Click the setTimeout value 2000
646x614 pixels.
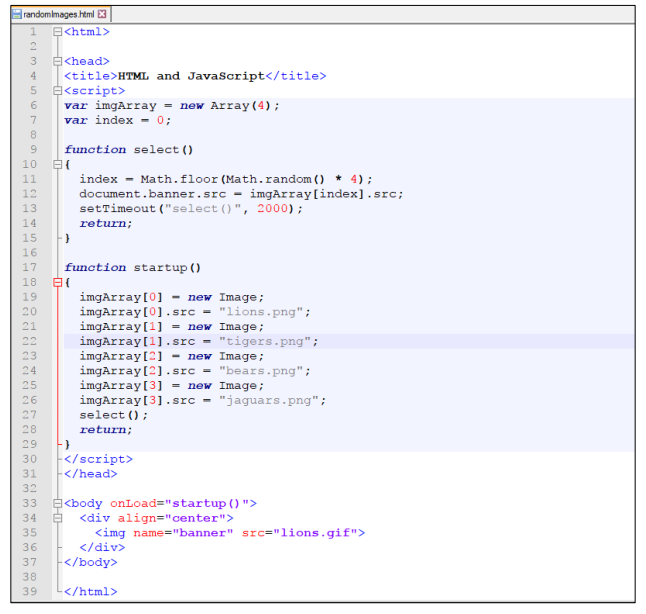pyautogui.click(x=272, y=209)
